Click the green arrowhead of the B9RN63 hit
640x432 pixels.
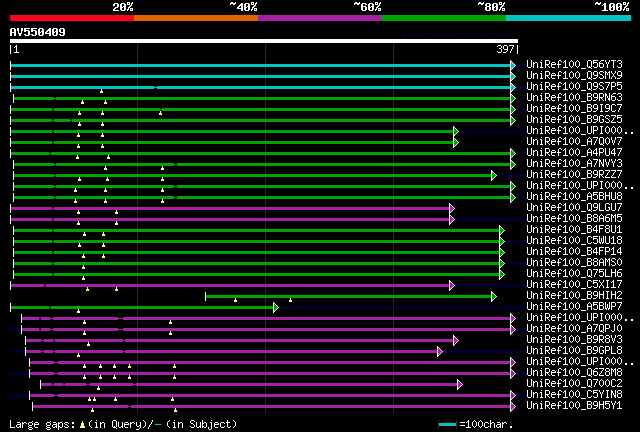pyautogui.click(x=513, y=98)
